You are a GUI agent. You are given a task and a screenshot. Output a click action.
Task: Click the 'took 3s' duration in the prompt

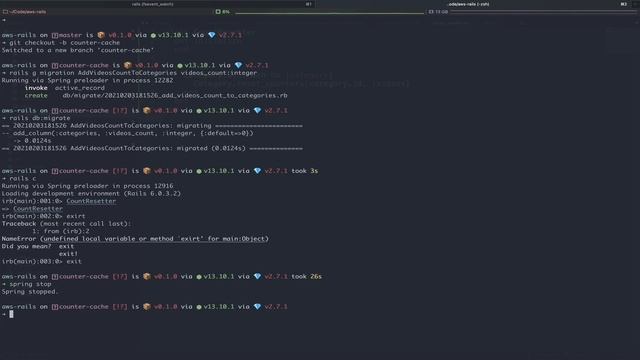[x=304, y=171]
